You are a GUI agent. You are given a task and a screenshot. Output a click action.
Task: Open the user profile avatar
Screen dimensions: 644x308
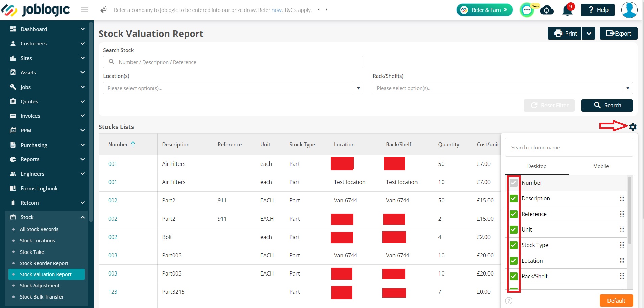point(629,10)
